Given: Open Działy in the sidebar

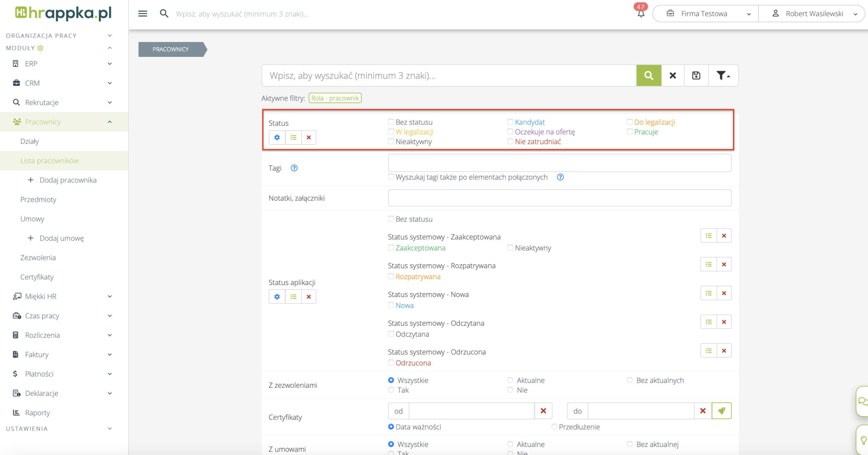Looking at the screenshot, I should pyautogui.click(x=29, y=141).
